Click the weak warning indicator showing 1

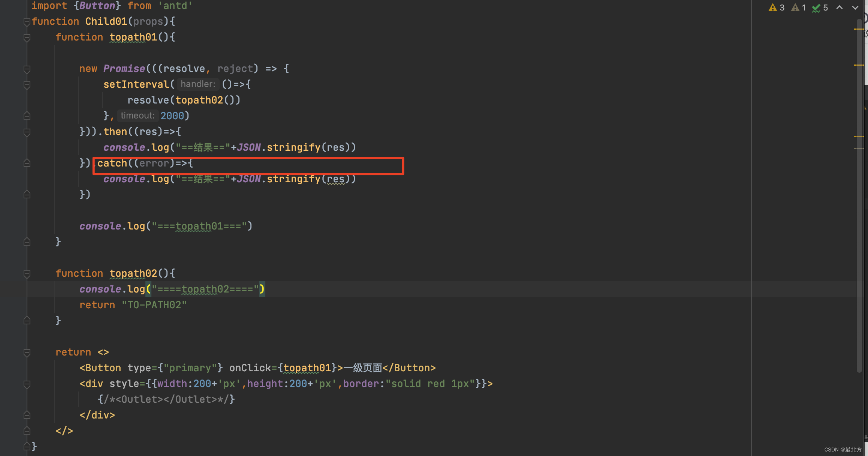(799, 7)
